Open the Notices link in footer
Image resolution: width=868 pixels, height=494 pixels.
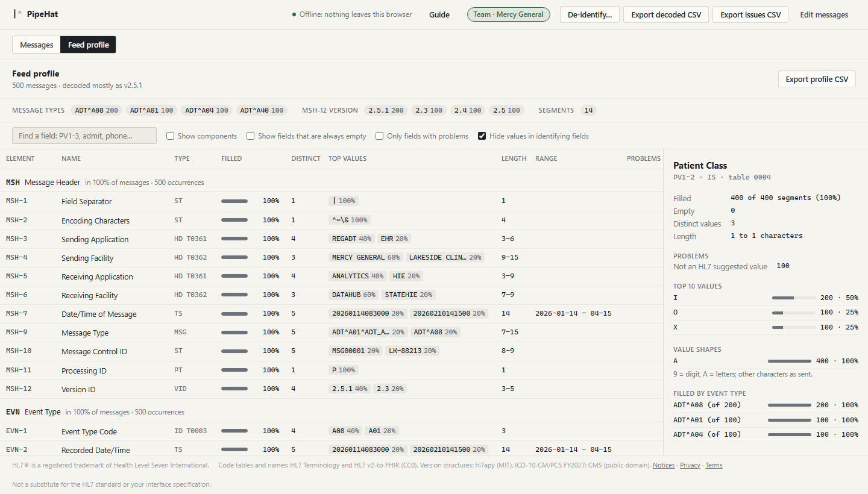(664, 465)
